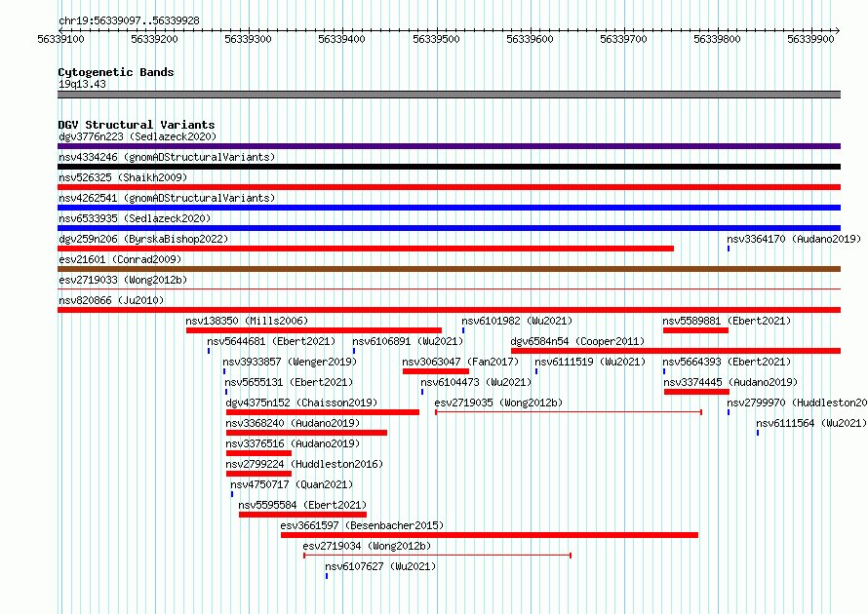Click the thin esv2719035 variant line
The height and width of the screenshot is (614, 868).
click(x=569, y=412)
